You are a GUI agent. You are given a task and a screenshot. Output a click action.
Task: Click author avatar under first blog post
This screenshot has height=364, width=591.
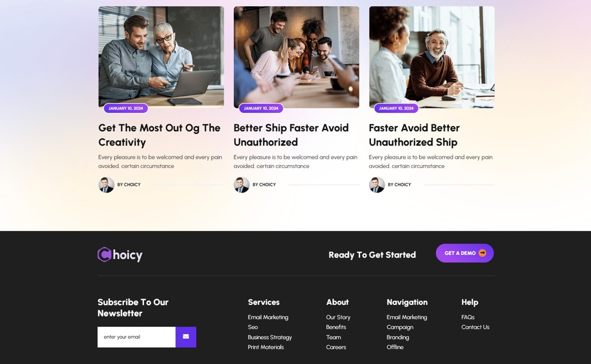coord(106,185)
